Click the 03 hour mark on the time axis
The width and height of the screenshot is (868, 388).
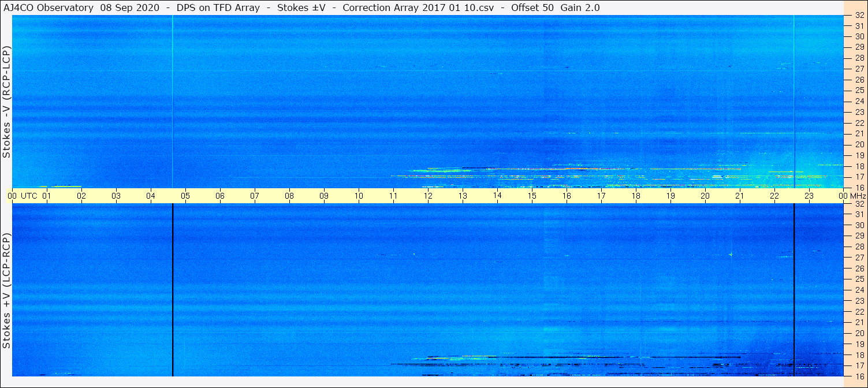(x=116, y=196)
